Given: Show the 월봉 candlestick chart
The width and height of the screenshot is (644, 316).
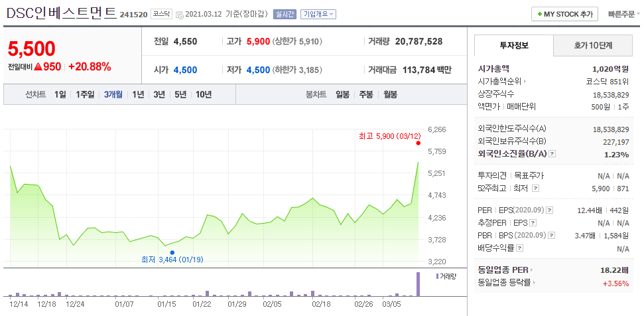Looking at the screenshot, I should pyautogui.click(x=390, y=94).
